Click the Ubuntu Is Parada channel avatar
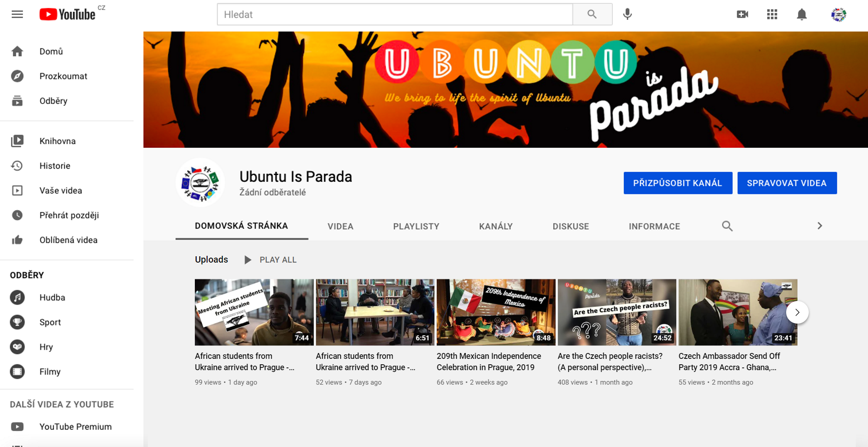This screenshot has height=447, width=868. point(200,183)
